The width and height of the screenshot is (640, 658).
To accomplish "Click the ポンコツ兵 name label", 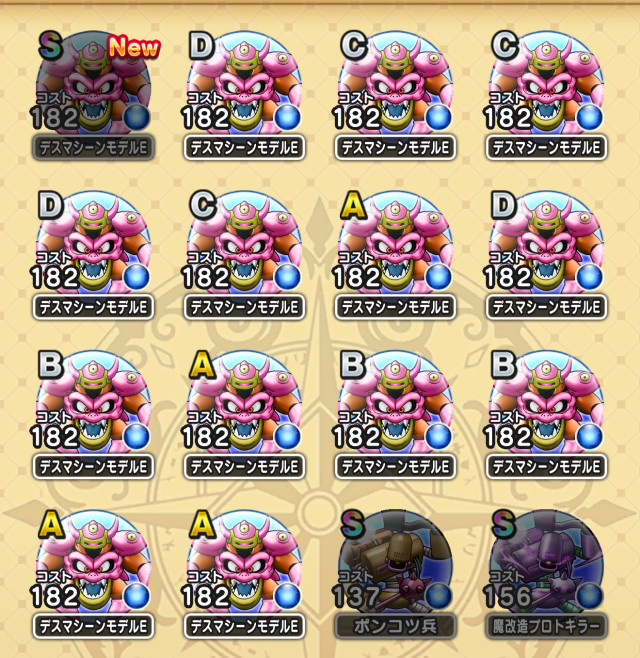I will click(395, 627).
